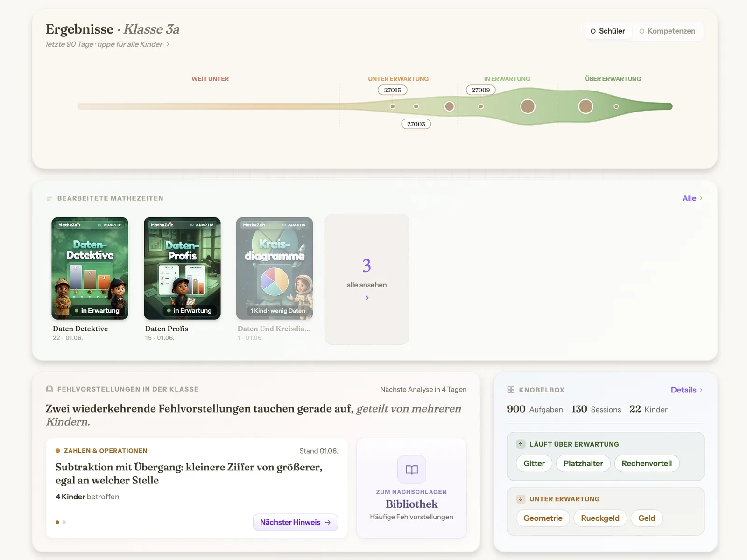Image resolution: width=747 pixels, height=560 pixels.
Task: Open the 'Alle' link for Mathezeiten
Action: point(692,198)
